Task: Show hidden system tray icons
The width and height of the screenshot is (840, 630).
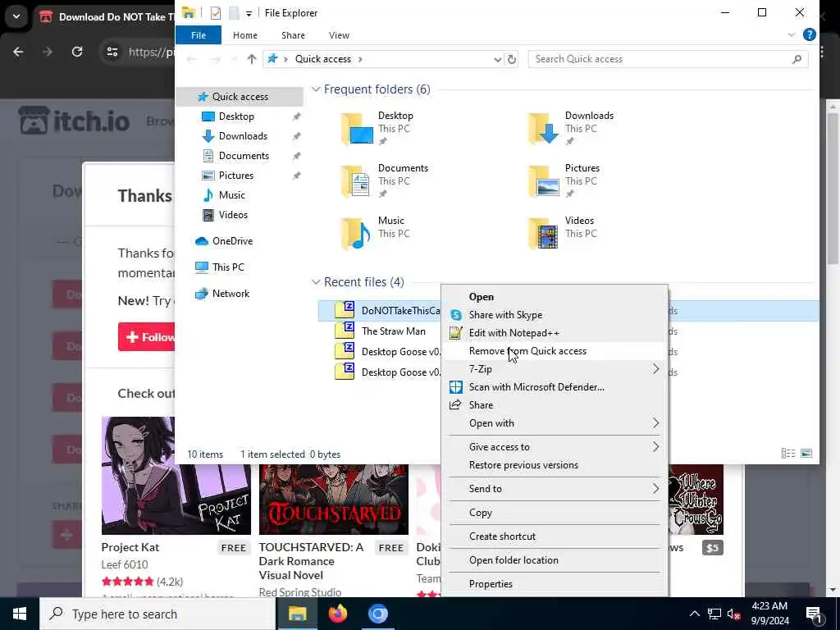Action: [694, 614]
